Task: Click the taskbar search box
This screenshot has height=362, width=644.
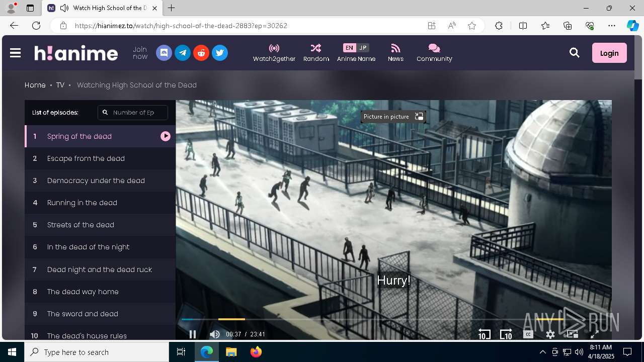Action: [97, 352]
